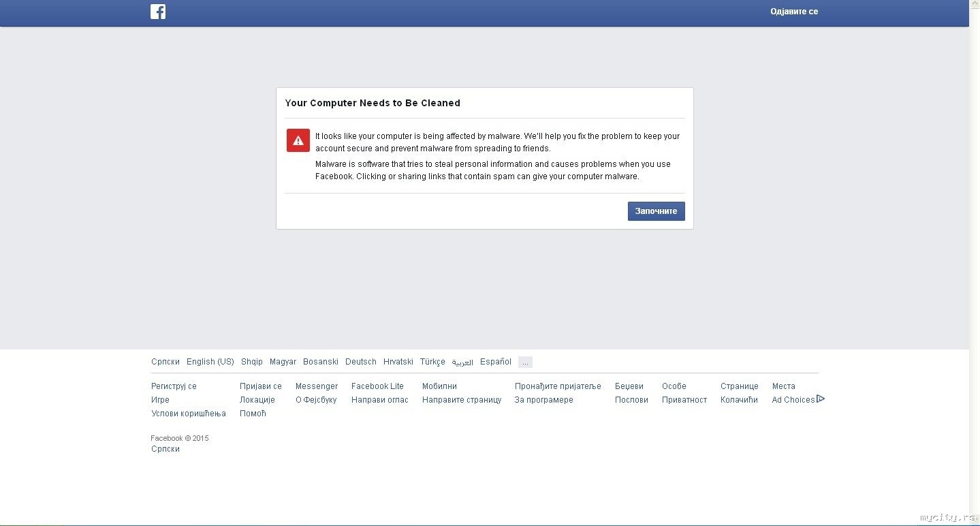Viewport: 980px width, 526px height.
Task: Choose Deutsch as the language
Action: point(361,362)
